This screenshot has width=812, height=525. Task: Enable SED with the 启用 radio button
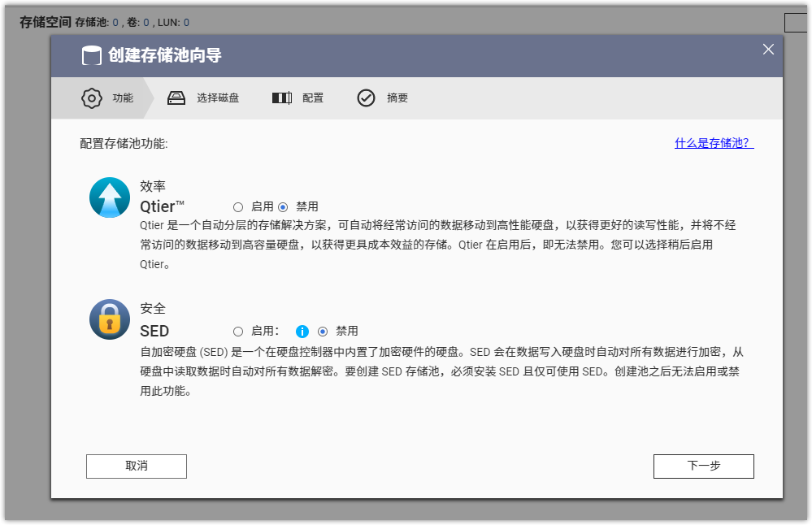click(x=238, y=332)
